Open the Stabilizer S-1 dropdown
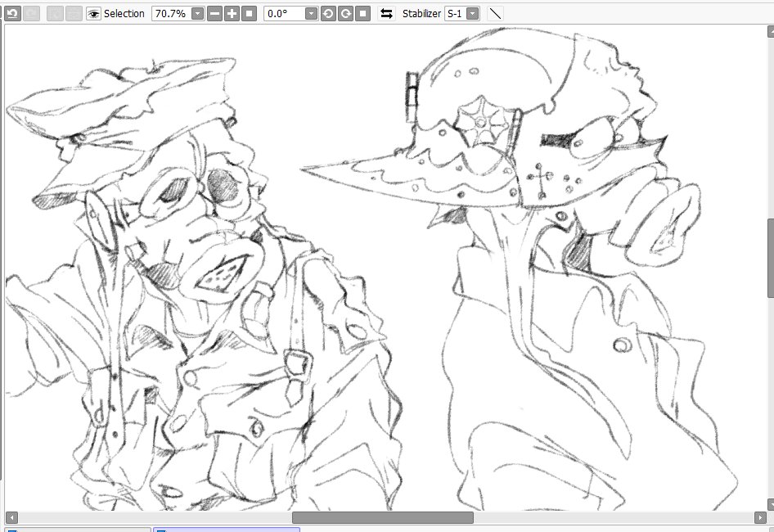 point(472,13)
